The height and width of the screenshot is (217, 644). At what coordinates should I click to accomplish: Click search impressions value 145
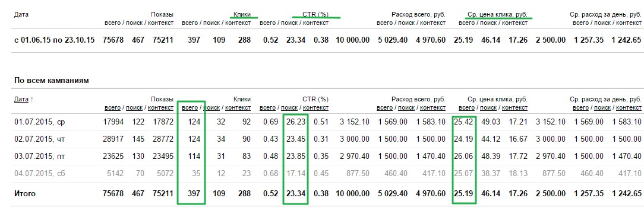pos(138,139)
